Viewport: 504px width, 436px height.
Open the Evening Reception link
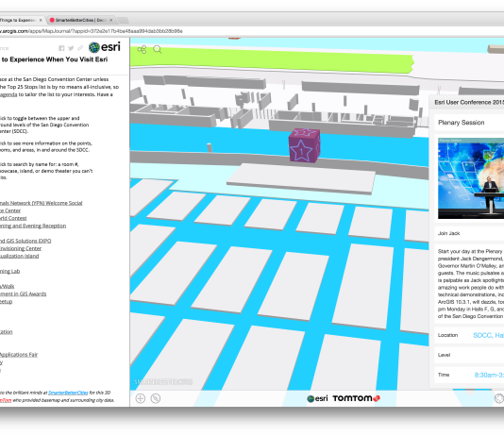tap(33, 226)
